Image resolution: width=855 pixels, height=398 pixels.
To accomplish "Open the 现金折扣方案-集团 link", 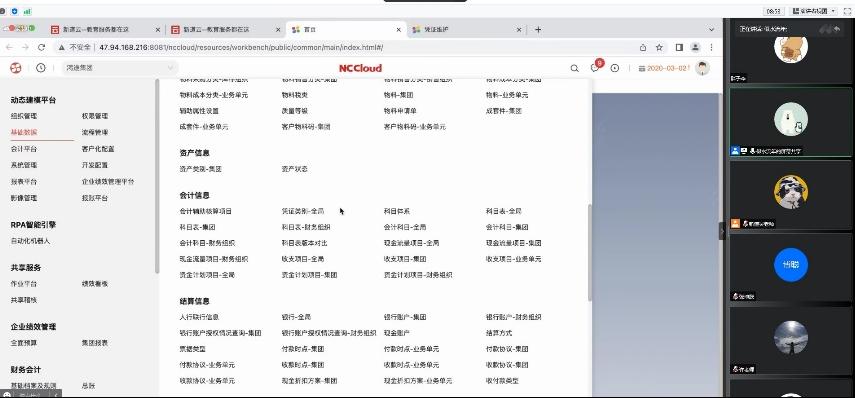I will pos(309,381).
